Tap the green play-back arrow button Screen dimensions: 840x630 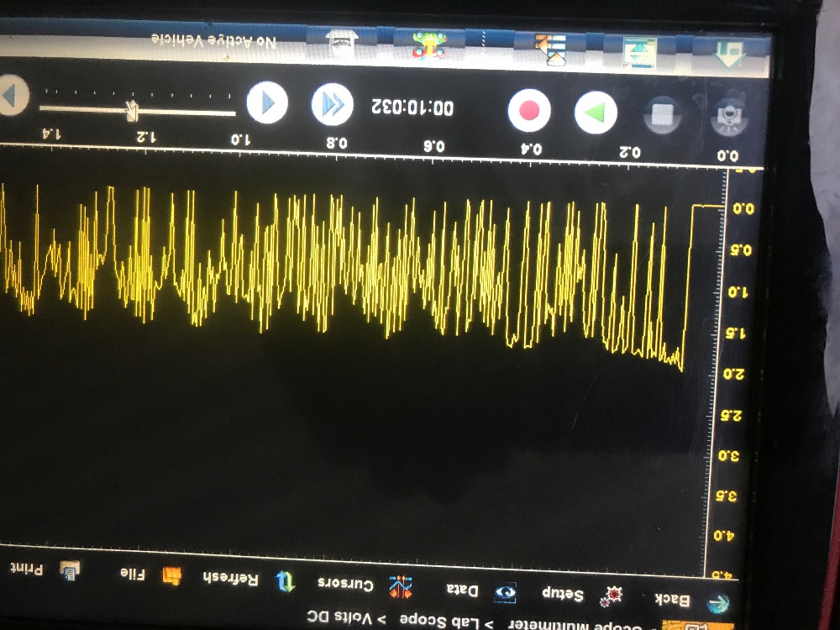coord(596,113)
